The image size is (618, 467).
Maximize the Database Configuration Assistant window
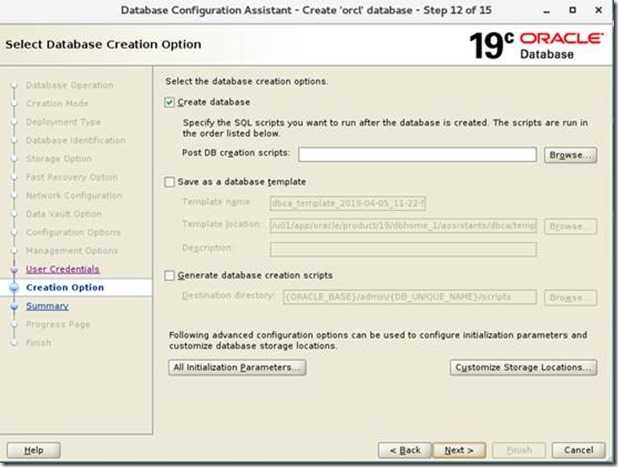(573, 10)
